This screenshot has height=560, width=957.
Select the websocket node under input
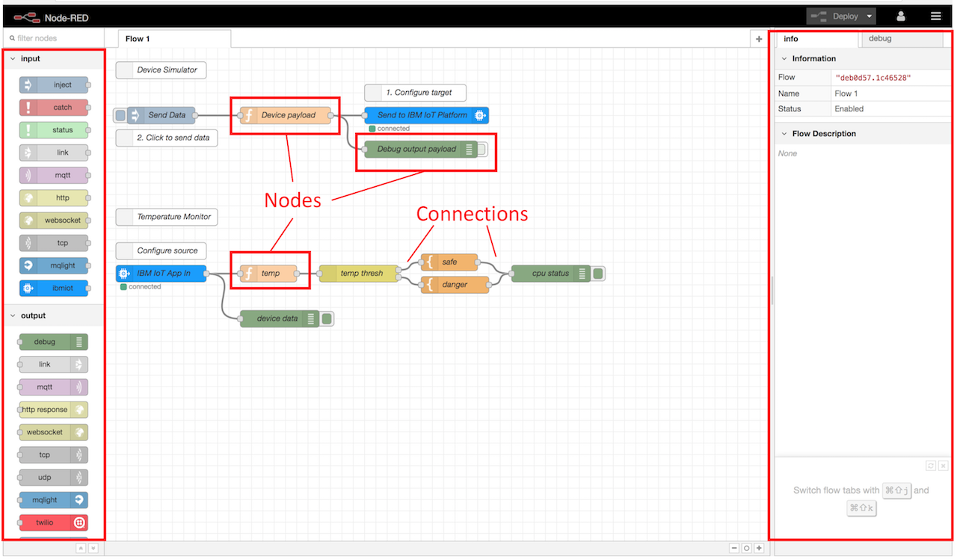(54, 221)
